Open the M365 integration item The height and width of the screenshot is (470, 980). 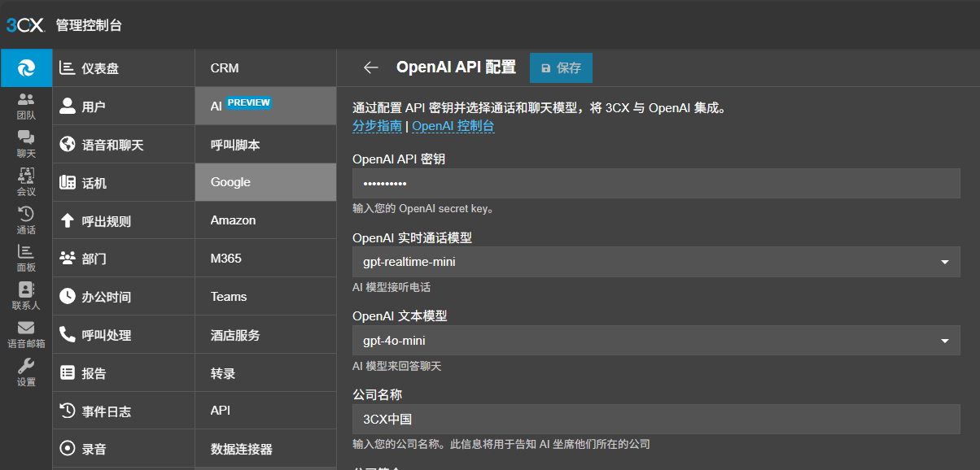[x=265, y=259]
